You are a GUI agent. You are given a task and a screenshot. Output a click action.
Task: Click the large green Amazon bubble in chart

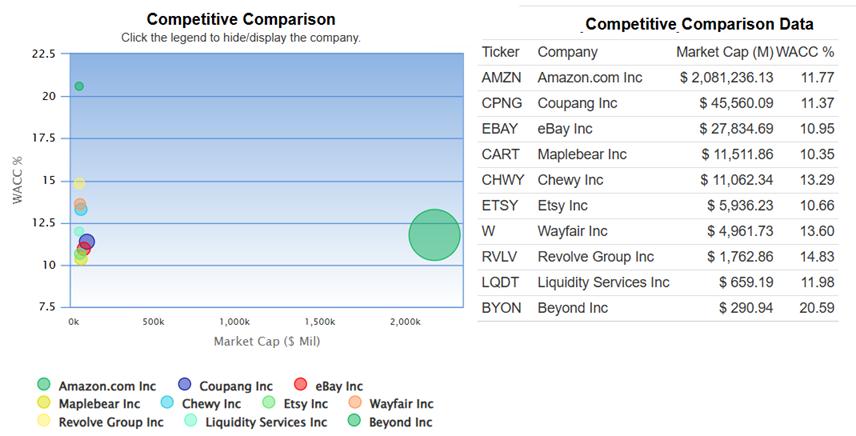tap(434, 235)
